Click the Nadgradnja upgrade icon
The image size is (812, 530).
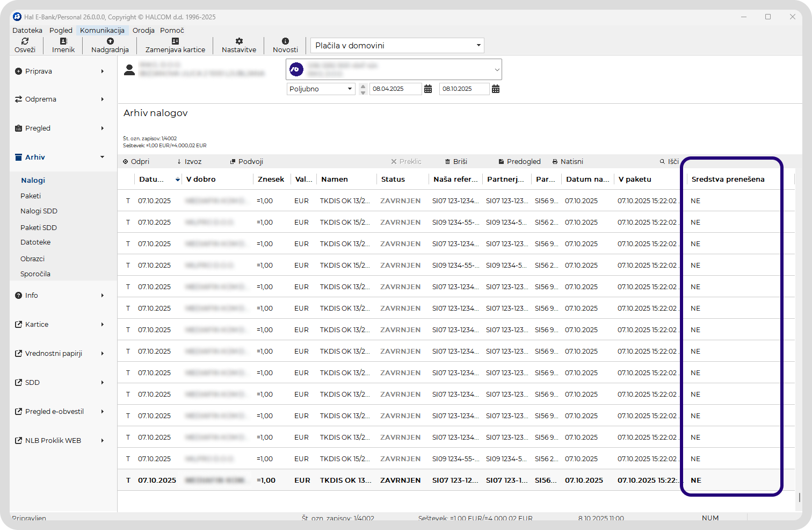coord(110,41)
